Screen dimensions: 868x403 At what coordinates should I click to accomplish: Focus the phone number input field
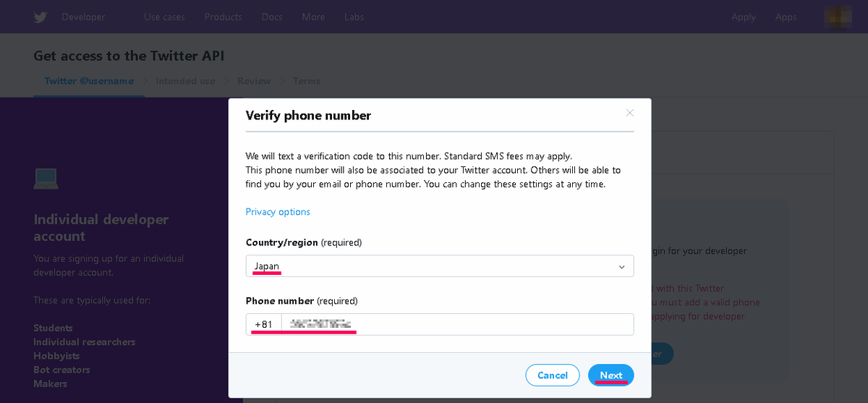pos(457,324)
